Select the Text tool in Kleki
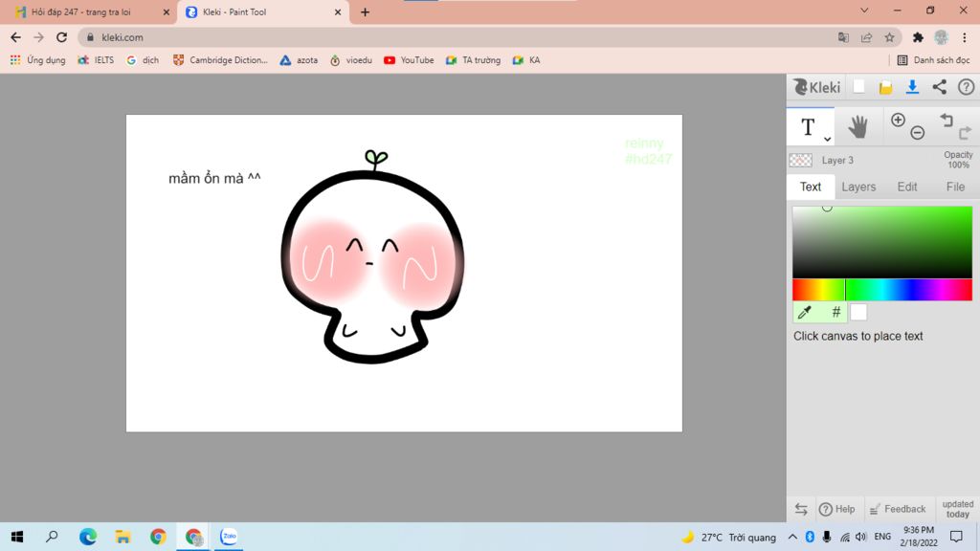Viewport: 980px width, 551px height. click(808, 127)
